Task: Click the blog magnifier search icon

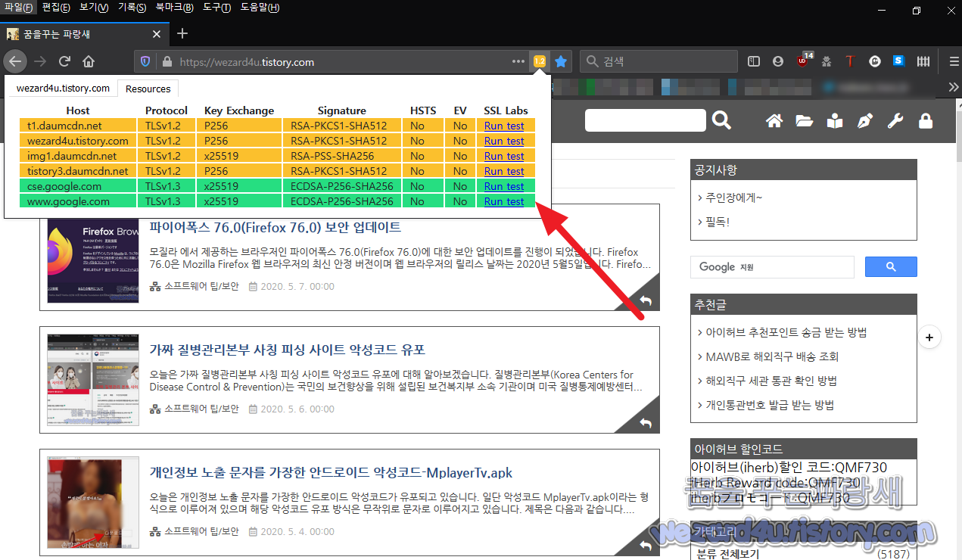Action: click(x=722, y=120)
